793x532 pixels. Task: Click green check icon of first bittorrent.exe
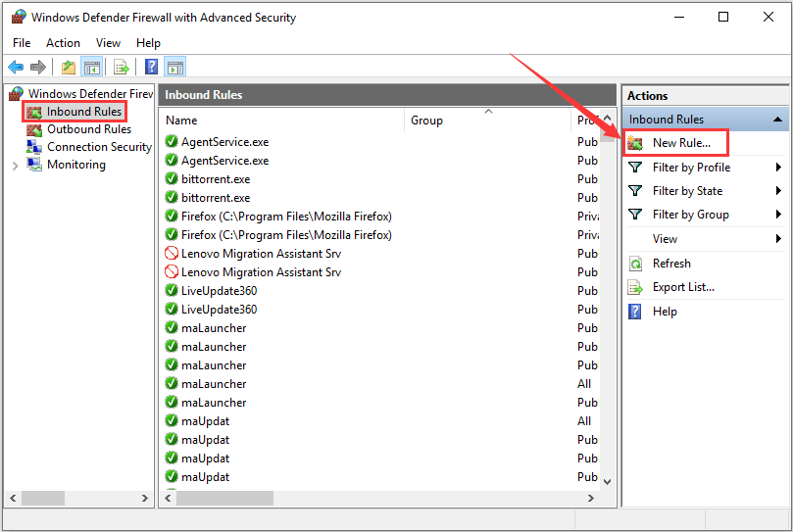pyautogui.click(x=172, y=178)
